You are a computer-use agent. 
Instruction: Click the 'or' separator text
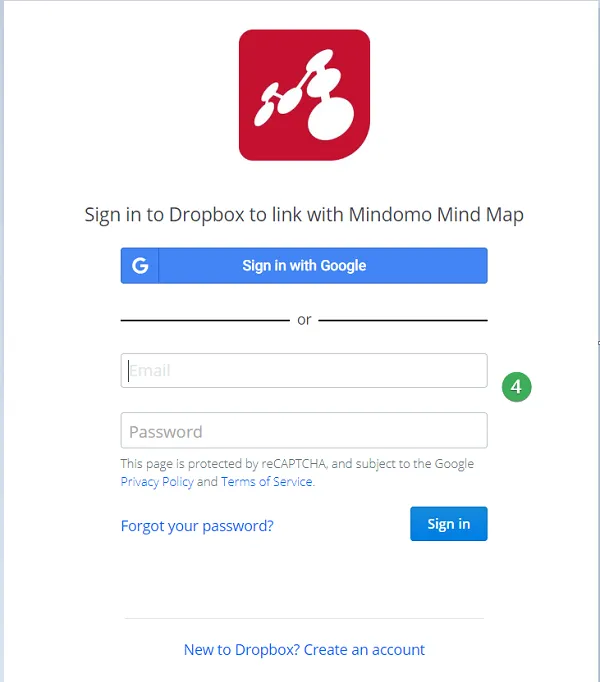tap(304, 320)
